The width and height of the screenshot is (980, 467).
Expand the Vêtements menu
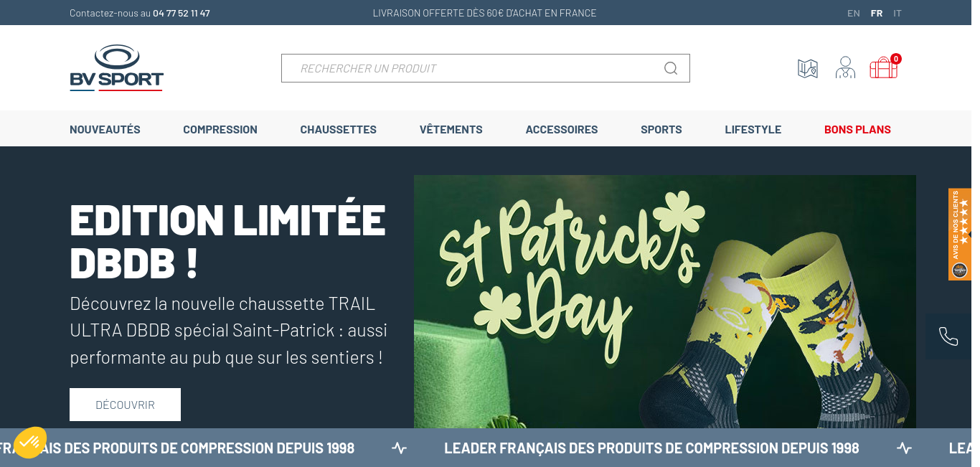[451, 130]
